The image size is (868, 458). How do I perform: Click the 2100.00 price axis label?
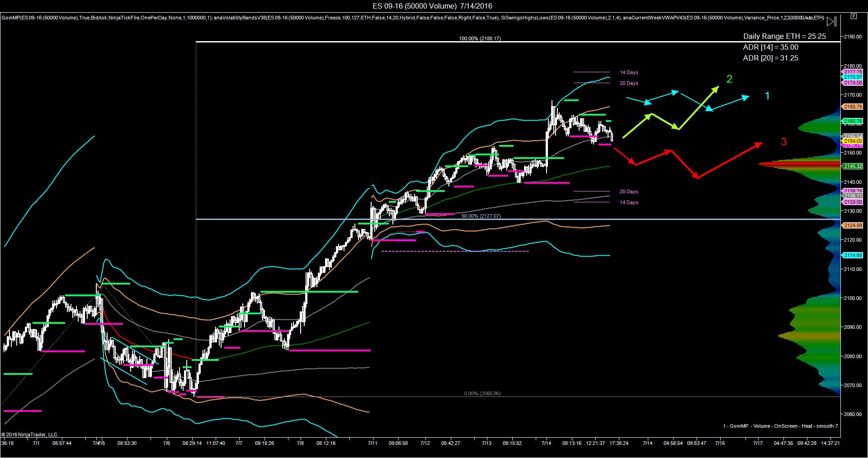(x=853, y=298)
